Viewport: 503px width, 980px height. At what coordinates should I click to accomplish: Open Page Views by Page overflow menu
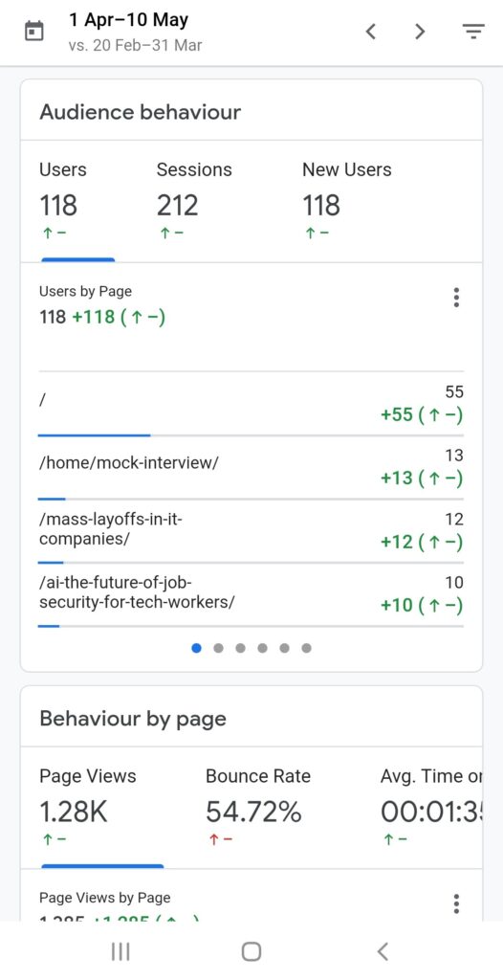click(x=457, y=903)
